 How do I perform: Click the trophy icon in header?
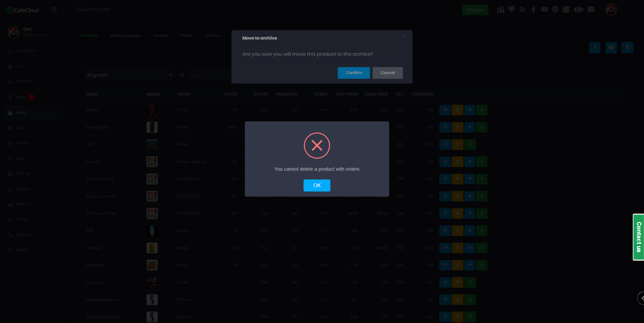click(511, 9)
